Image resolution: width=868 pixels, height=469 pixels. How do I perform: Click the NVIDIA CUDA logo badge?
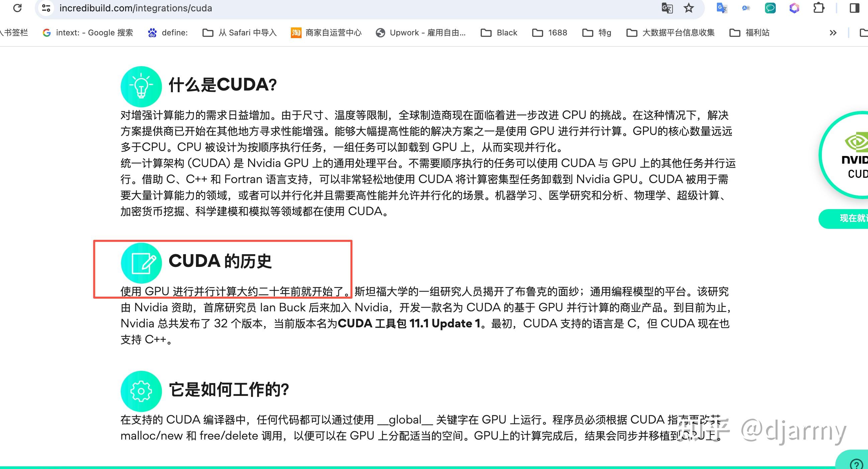click(844, 155)
